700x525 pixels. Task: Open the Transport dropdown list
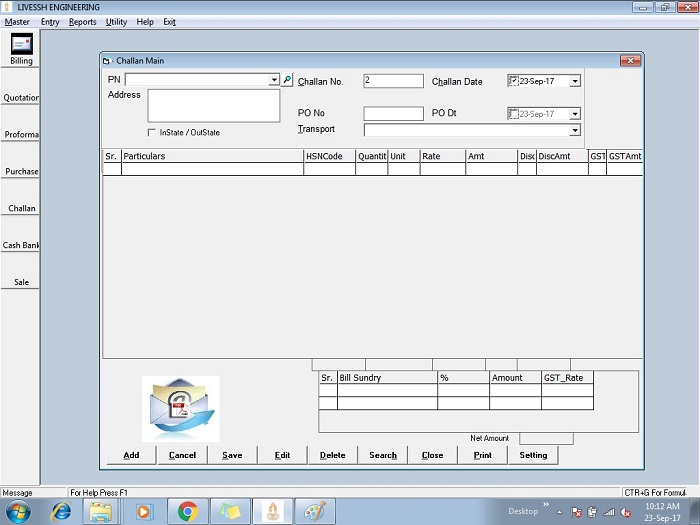pos(575,130)
